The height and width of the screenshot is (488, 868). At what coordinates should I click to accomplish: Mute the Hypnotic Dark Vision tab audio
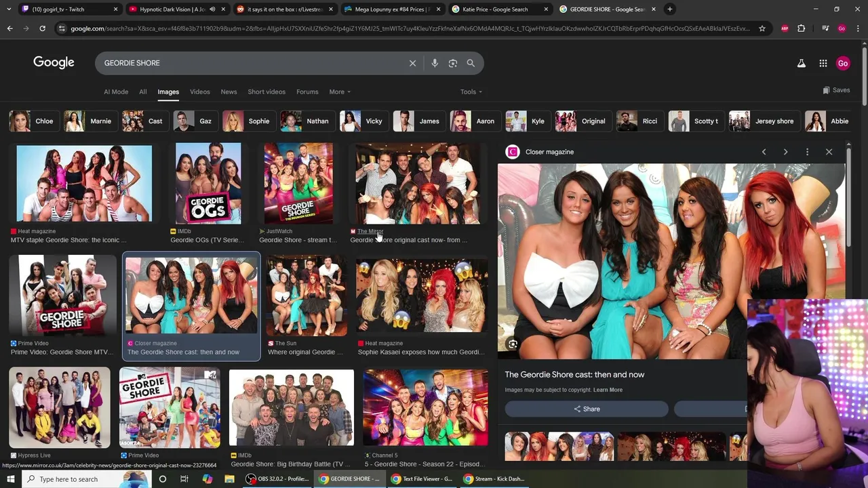[x=213, y=9]
